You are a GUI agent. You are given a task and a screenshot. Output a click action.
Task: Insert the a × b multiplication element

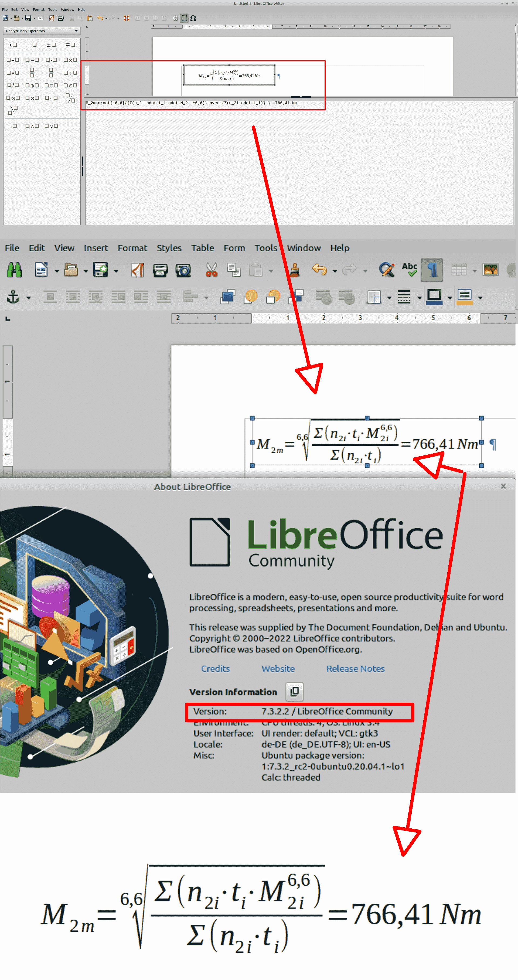pyautogui.click(x=70, y=60)
